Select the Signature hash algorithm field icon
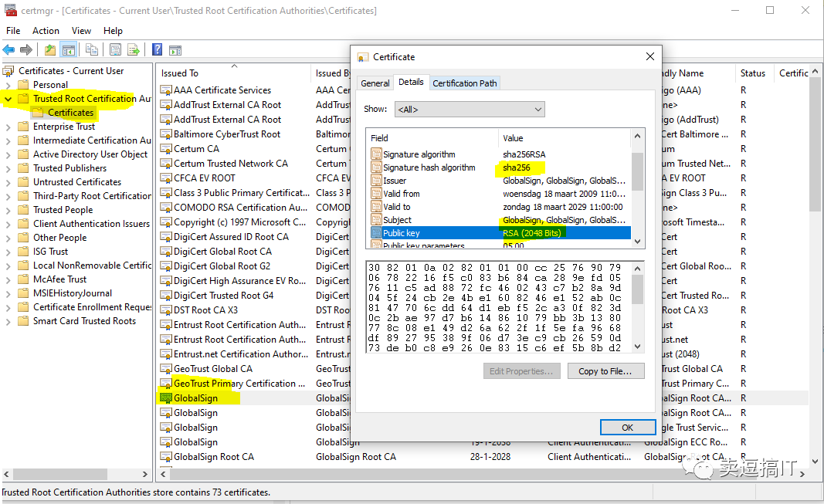 click(376, 167)
